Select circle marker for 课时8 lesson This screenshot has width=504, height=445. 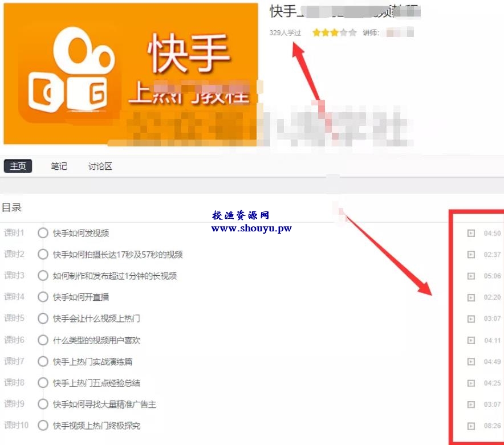click(43, 383)
